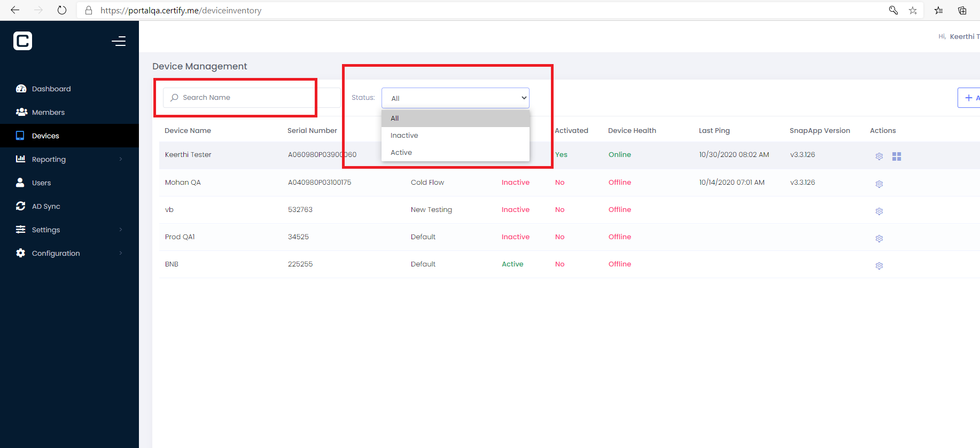
Task: Click the Configuration gear icon
Action: tap(21, 253)
